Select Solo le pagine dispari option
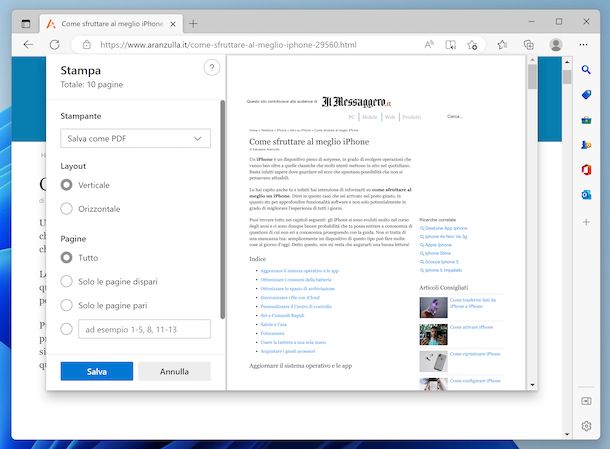610x449 pixels. 67,281
